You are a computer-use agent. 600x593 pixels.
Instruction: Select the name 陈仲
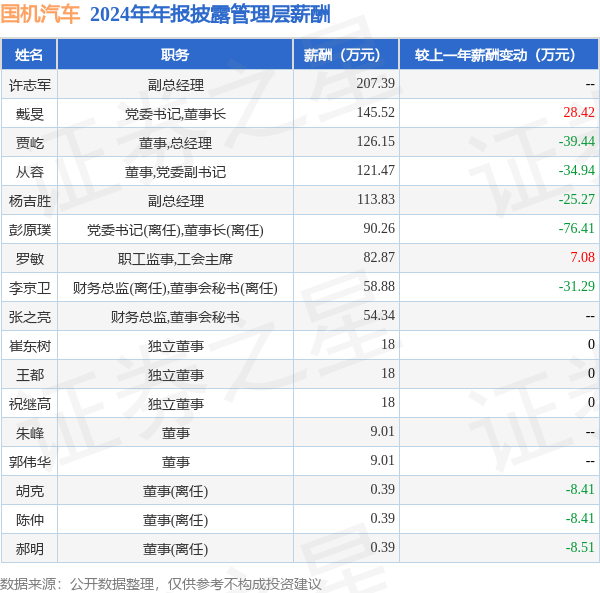click(x=30, y=520)
